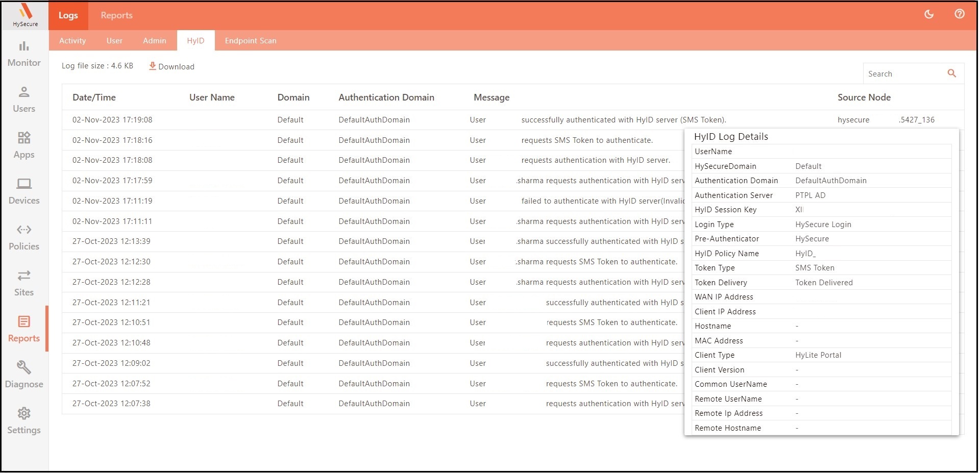Switch to the Endpoint Scan tab
The height and width of the screenshot is (473, 980).
[x=251, y=41]
